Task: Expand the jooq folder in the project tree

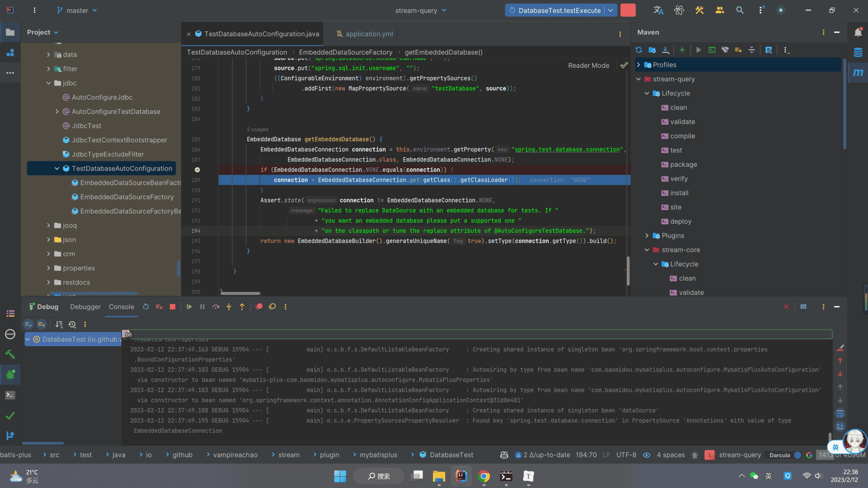Action: tap(49, 225)
